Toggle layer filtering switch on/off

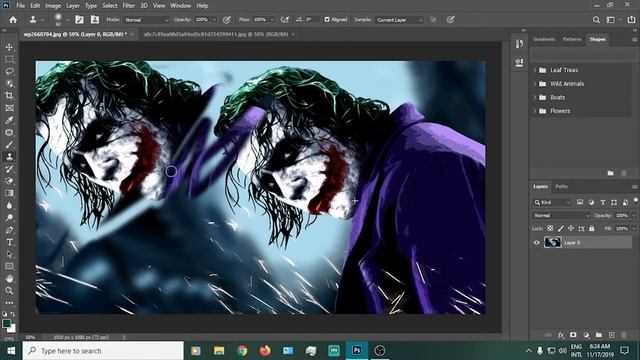[x=636, y=200]
